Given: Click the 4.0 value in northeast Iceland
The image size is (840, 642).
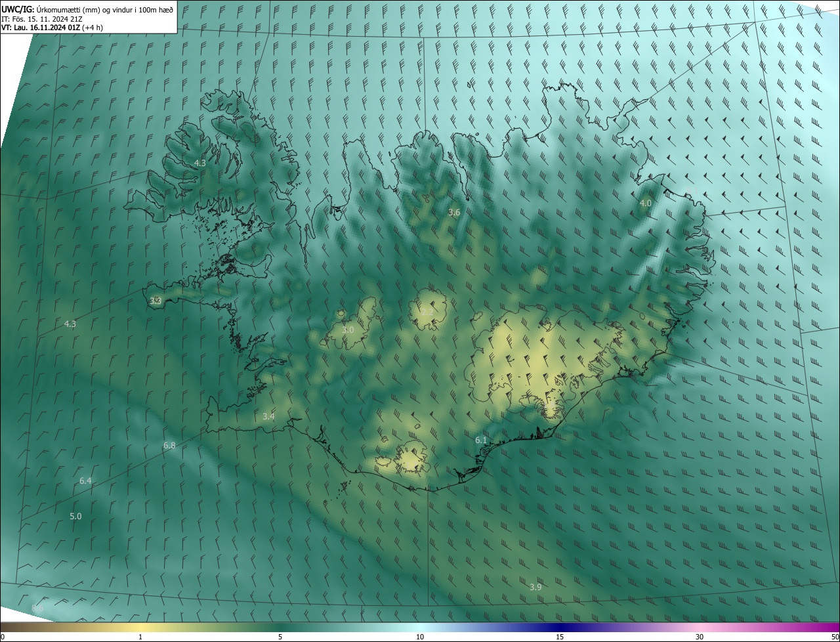Looking at the screenshot, I should [x=646, y=203].
